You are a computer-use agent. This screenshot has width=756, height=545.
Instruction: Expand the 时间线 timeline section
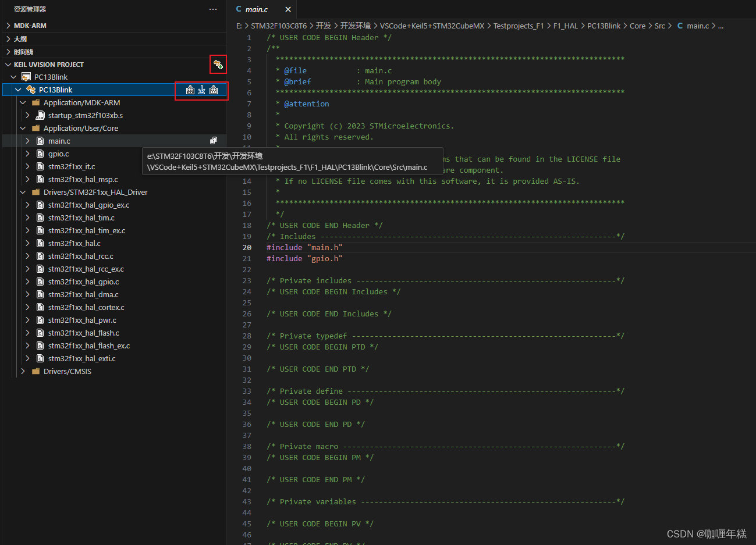(x=8, y=52)
